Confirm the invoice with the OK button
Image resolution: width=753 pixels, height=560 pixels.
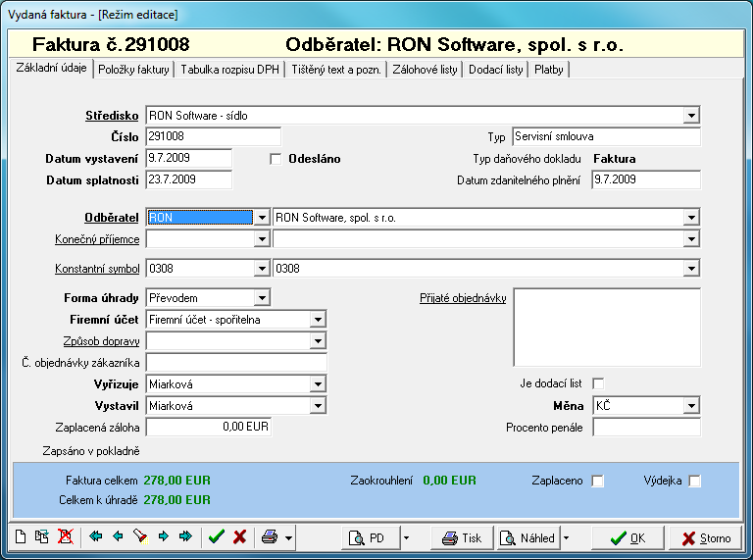628,537
